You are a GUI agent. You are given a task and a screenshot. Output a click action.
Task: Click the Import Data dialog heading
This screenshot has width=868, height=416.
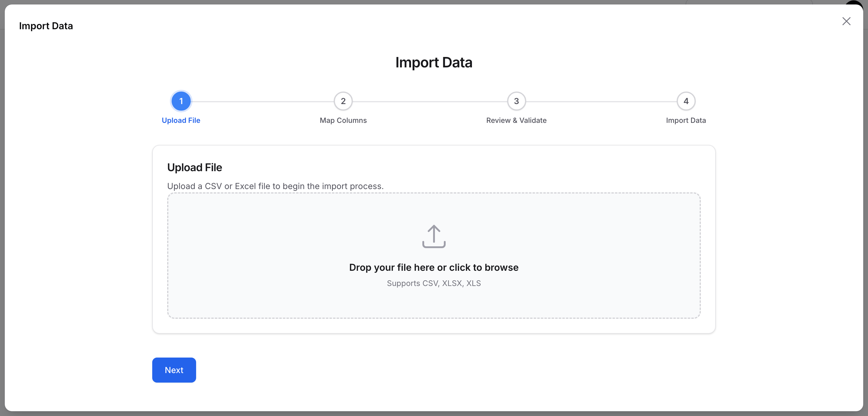pos(434,62)
